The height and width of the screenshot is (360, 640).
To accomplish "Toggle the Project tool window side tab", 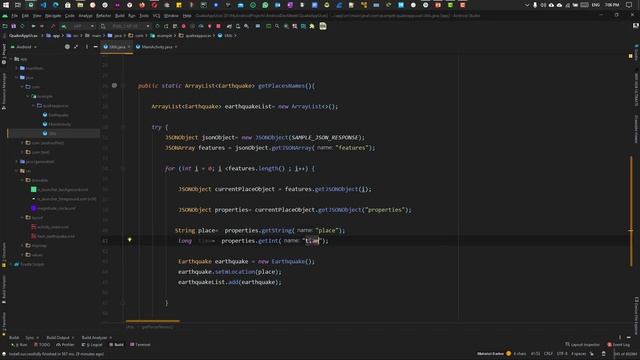I will tap(4, 54).
